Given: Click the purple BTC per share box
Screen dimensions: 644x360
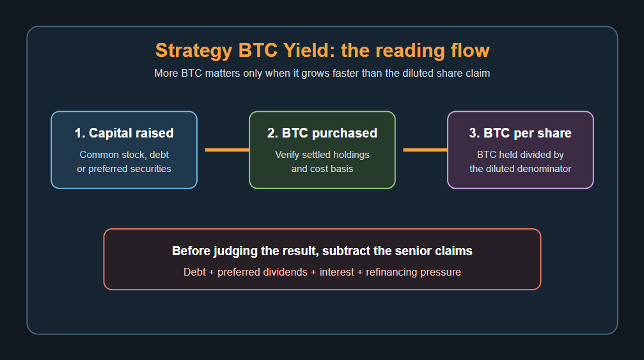Looking at the screenshot, I should coord(521,150).
